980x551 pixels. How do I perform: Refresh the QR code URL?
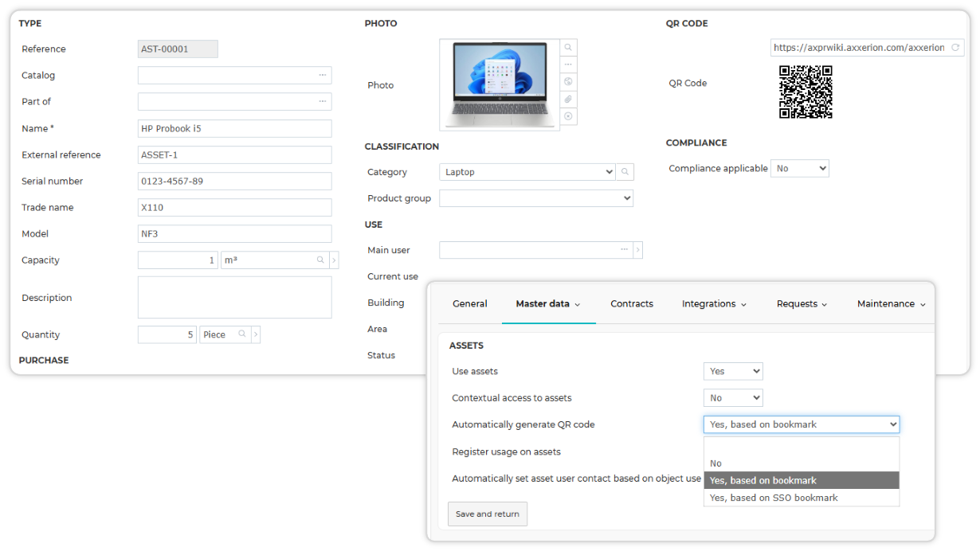tap(955, 48)
